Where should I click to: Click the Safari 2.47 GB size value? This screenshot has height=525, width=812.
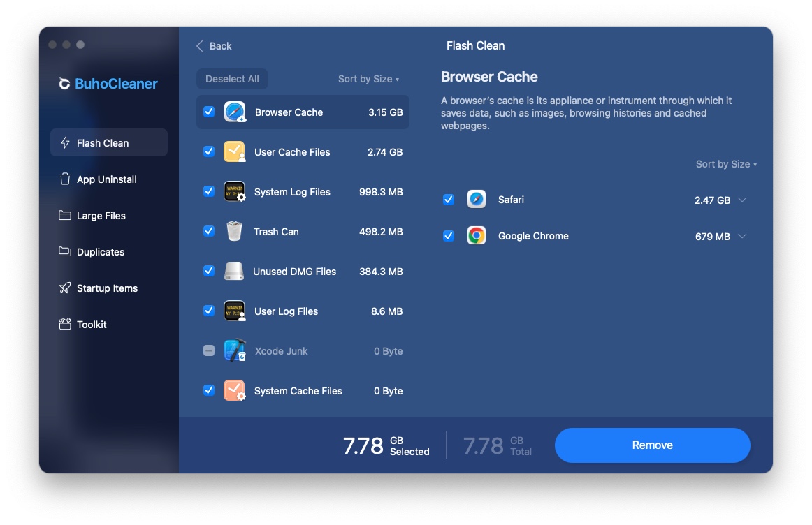point(712,200)
